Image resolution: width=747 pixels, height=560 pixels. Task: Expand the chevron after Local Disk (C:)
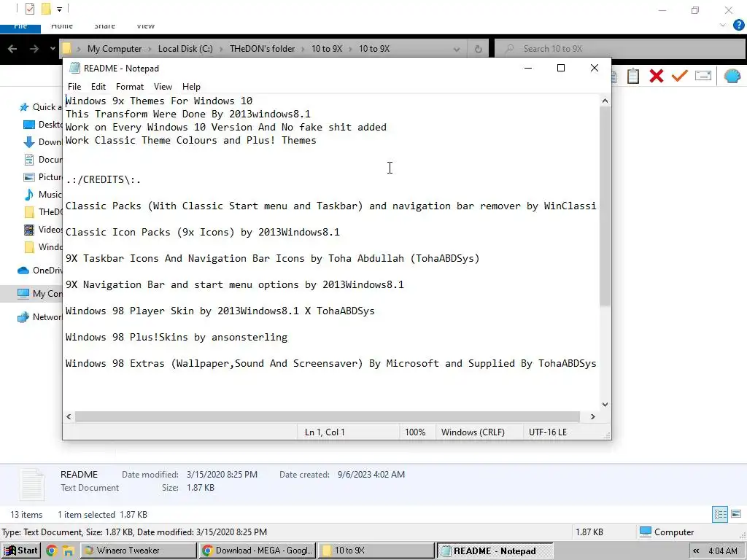[x=221, y=49]
